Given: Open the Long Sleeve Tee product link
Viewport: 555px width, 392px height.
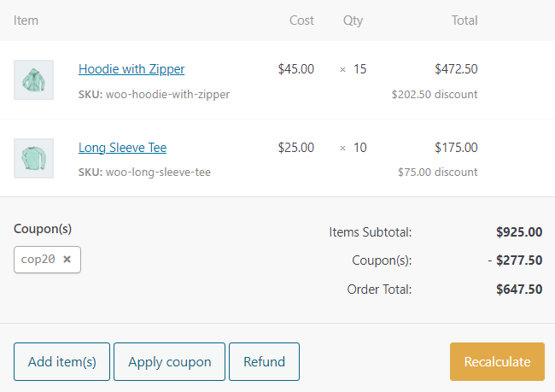Looking at the screenshot, I should coord(122,148).
